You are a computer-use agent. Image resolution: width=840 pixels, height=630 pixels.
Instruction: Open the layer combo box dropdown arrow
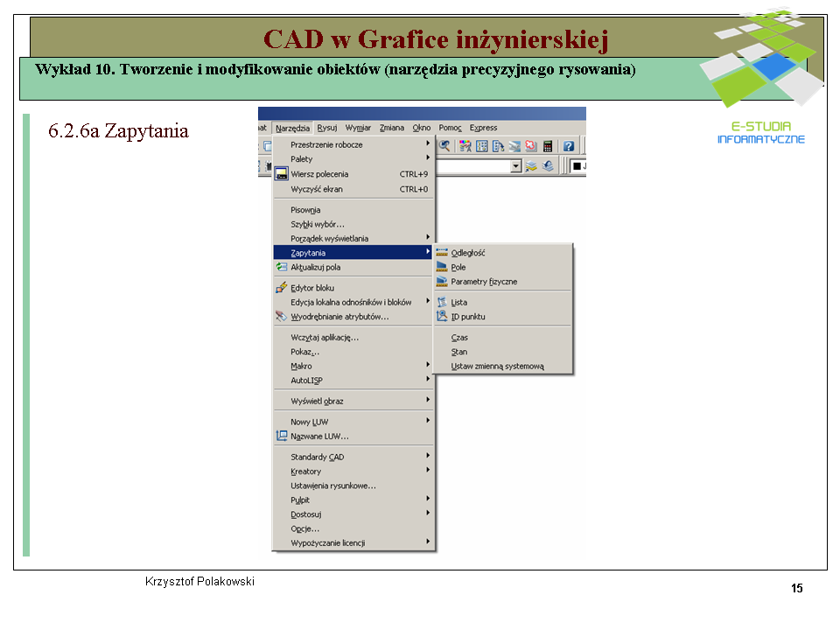click(515, 166)
